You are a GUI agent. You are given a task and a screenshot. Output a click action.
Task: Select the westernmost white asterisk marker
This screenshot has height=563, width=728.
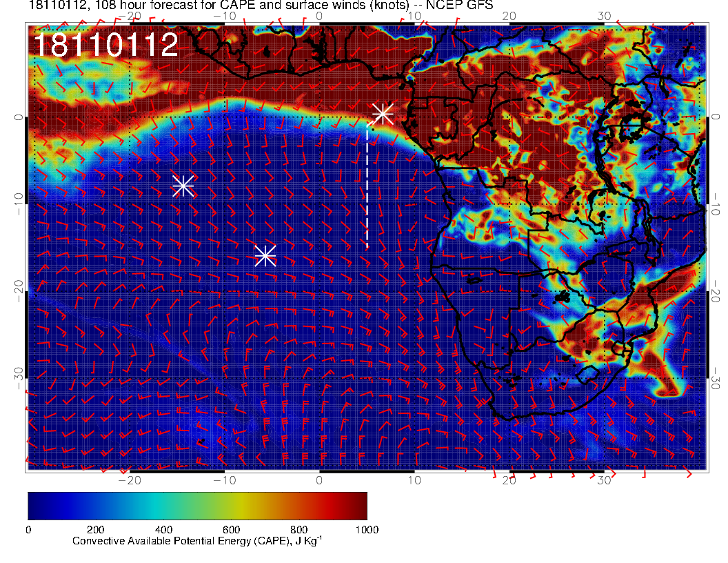[183, 186]
